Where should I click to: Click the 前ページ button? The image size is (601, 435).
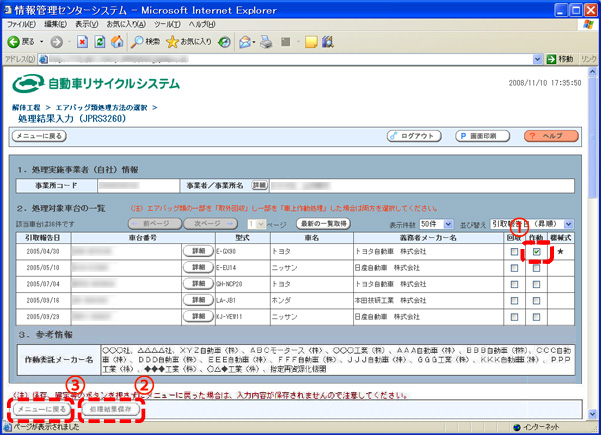155,223
